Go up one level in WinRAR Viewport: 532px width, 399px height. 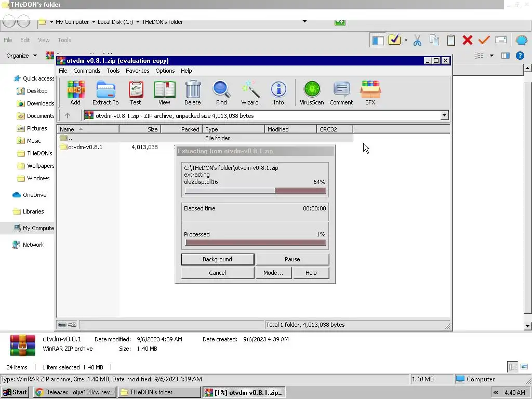coord(68,116)
